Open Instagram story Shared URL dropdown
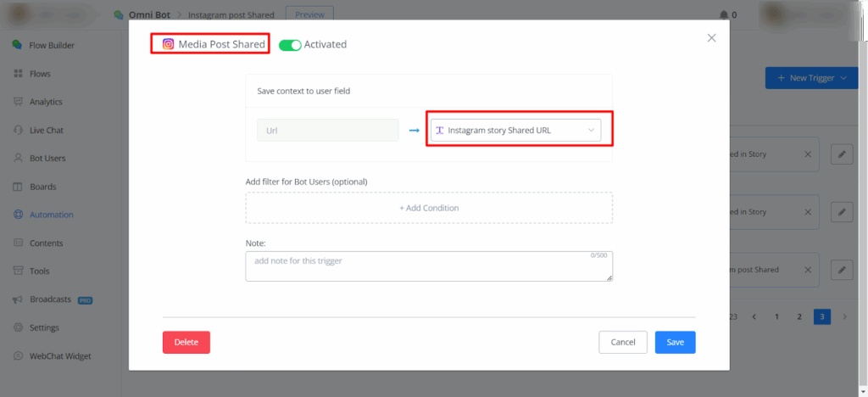This screenshot has height=397, width=868. pyautogui.click(x=515, y=130)
